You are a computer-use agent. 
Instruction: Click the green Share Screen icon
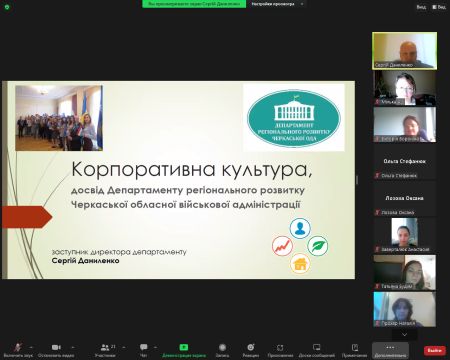click(184, 347)
